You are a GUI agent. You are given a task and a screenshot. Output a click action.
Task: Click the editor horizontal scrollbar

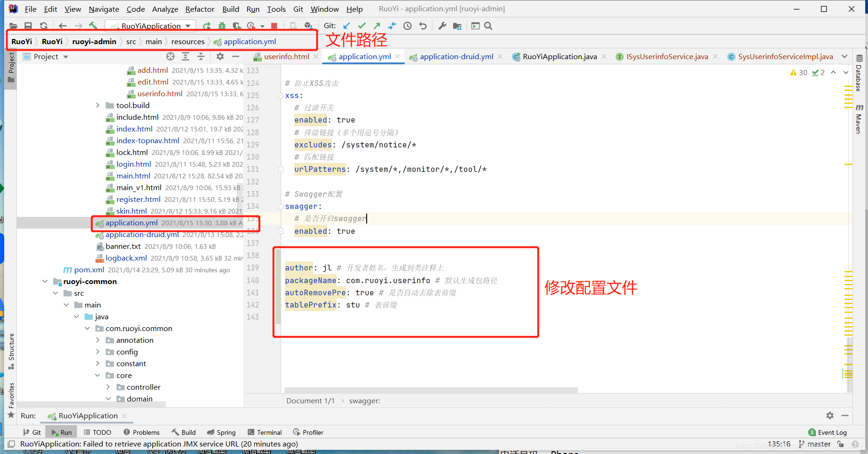[431, 390]
